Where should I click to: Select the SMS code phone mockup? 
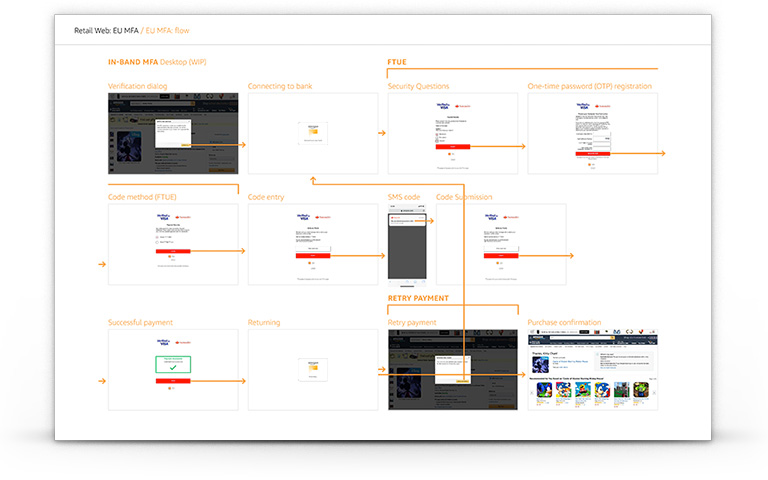[x=407, y=245]
